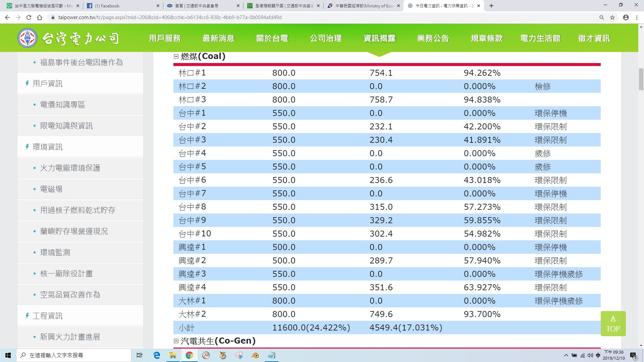
Task: Open Chrome profile account icon
Action: tap(626, 17)
